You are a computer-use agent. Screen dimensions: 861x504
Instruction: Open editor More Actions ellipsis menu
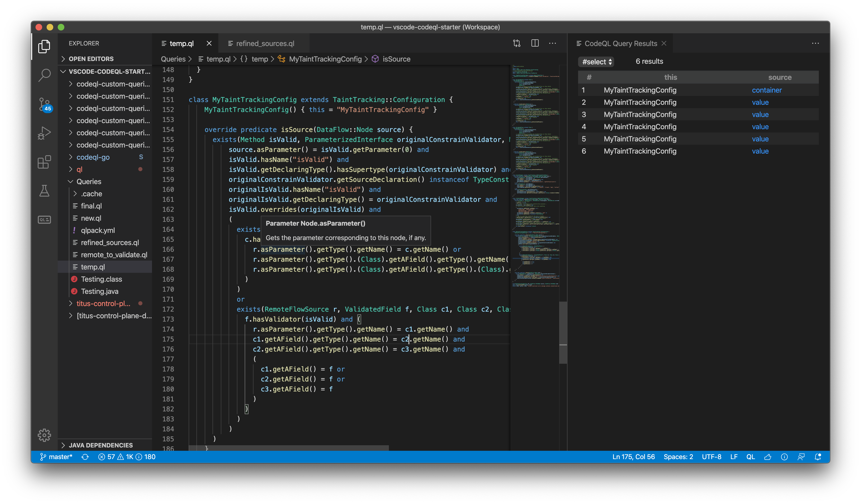pos(553,43)
